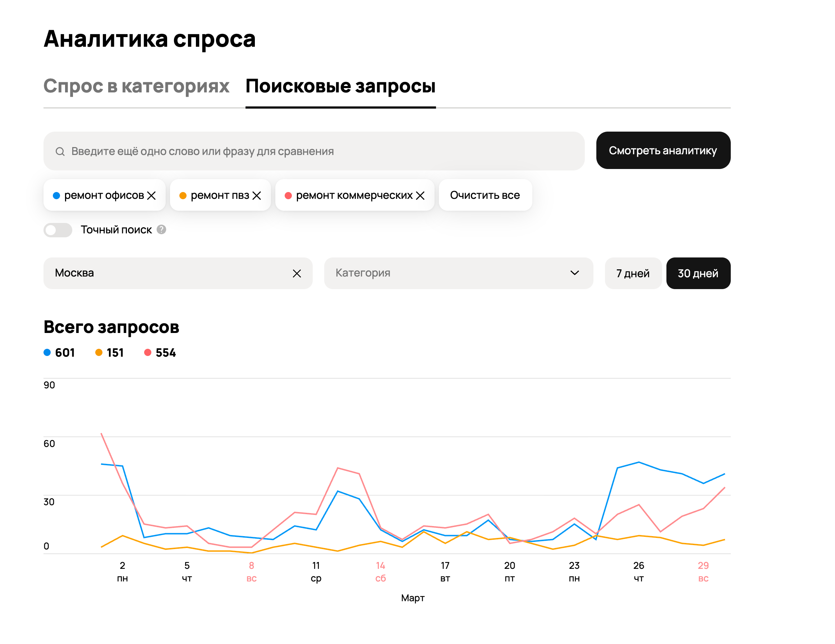This screenshot has height=644, width=835.
Task: Select the 30 дней period
Action: tap(698, 273)
